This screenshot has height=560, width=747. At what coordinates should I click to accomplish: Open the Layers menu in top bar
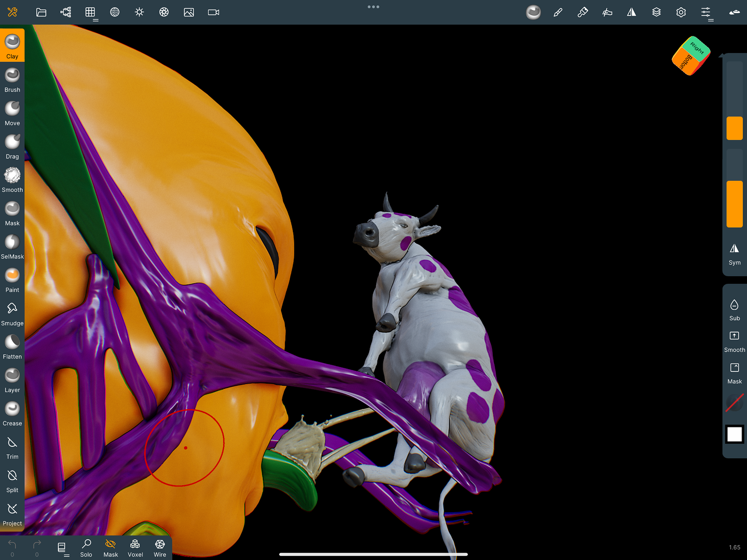[656, 12]
